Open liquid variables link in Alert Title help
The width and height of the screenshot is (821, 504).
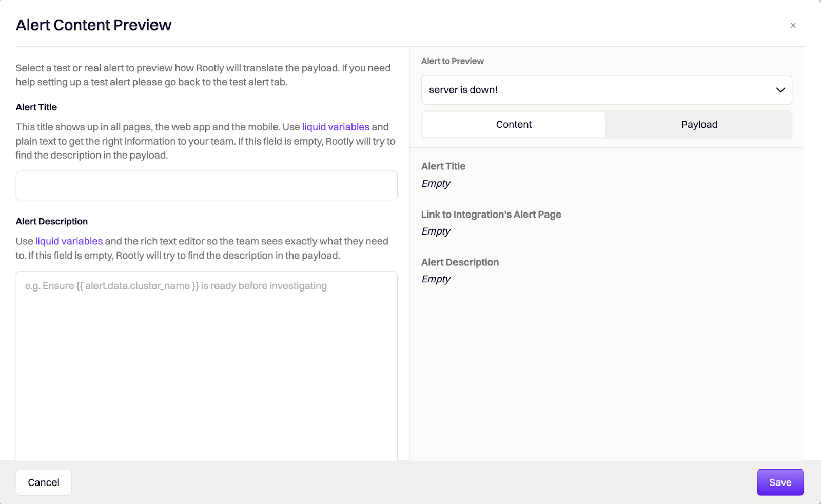(x=336, y=127)
